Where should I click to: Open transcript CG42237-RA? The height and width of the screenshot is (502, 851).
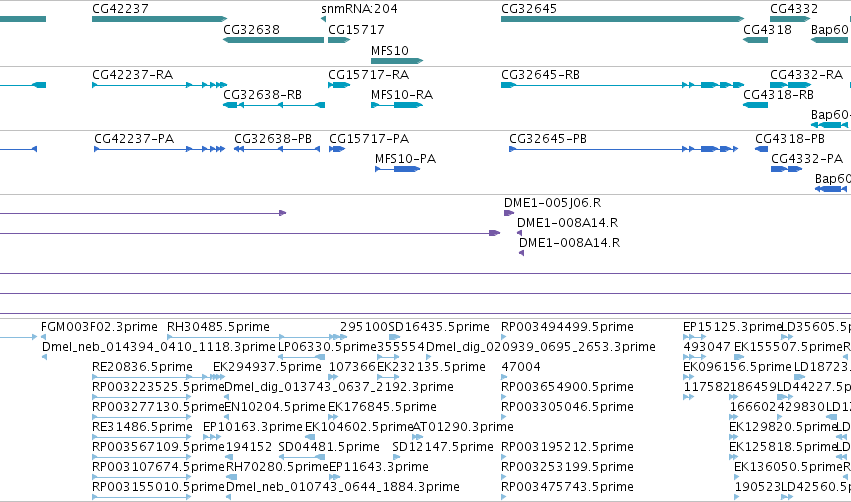(132, 74)
